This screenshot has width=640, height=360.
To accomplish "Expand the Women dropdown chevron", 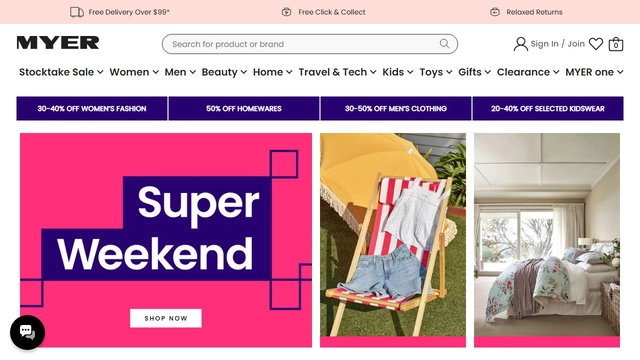I will (x=156, y=72).
